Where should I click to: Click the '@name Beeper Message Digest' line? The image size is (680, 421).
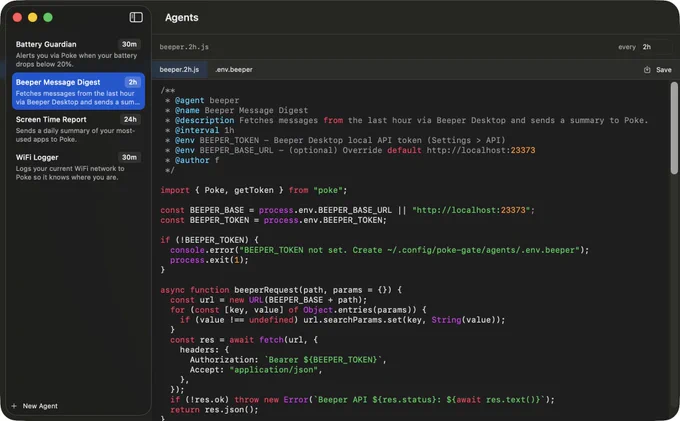click(x=236, y=110)
